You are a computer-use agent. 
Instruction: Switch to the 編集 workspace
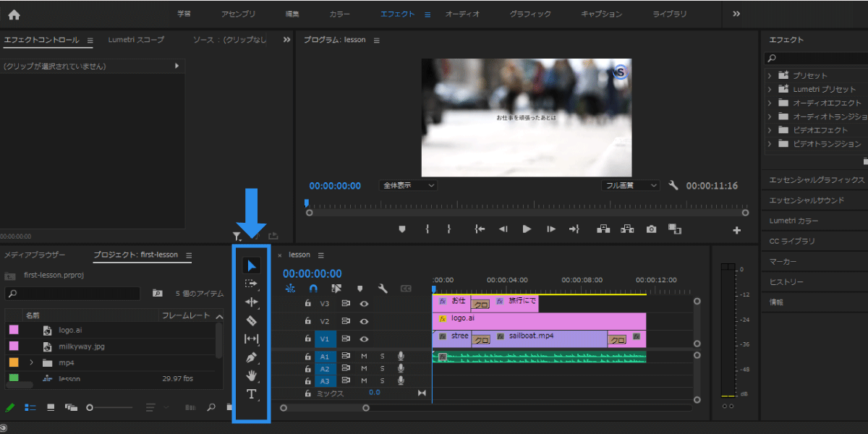click(292, 14)
